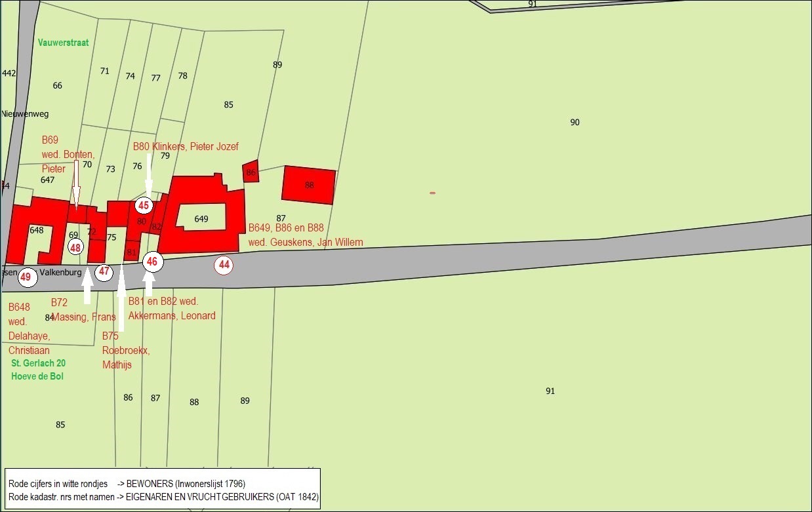Click the circled 48 marker
Screen dimensions: 812x512
click(75, 247)
